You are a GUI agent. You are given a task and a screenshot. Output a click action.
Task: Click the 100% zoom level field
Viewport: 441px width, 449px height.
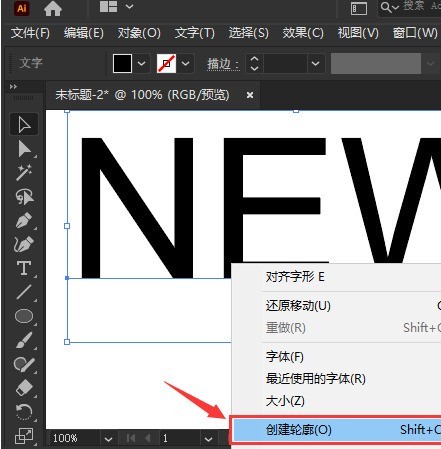point(75,438)
